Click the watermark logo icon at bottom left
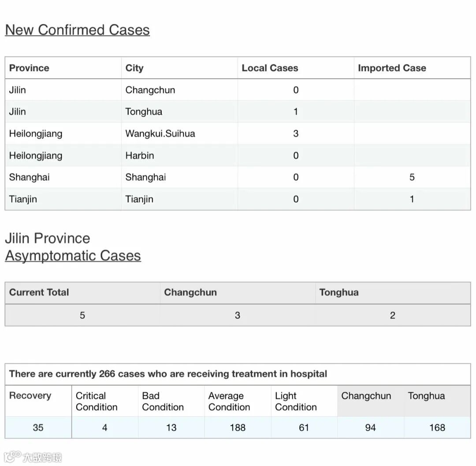This screenshot has width=476, height=466. click(x=12, y=457)
